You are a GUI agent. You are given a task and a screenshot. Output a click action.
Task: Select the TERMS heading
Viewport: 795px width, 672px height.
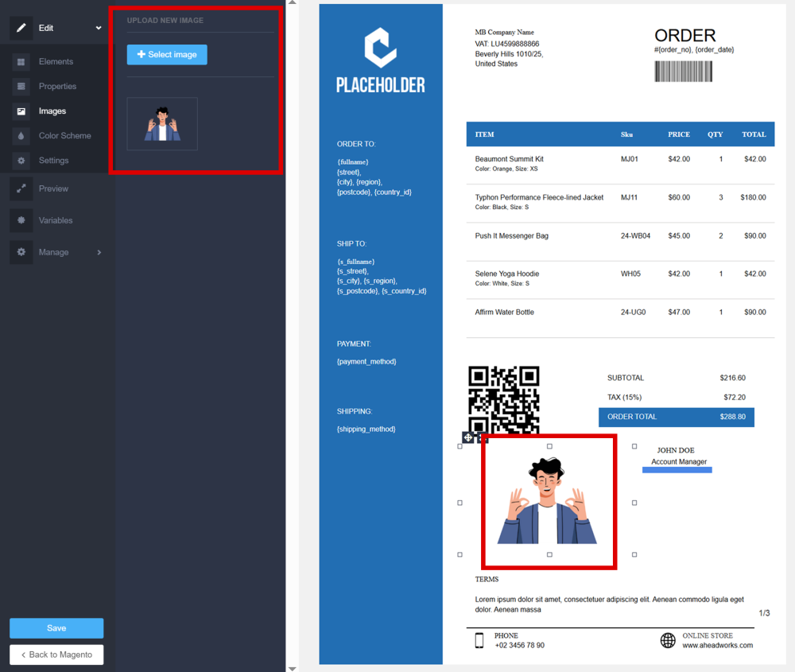[487, 579]
